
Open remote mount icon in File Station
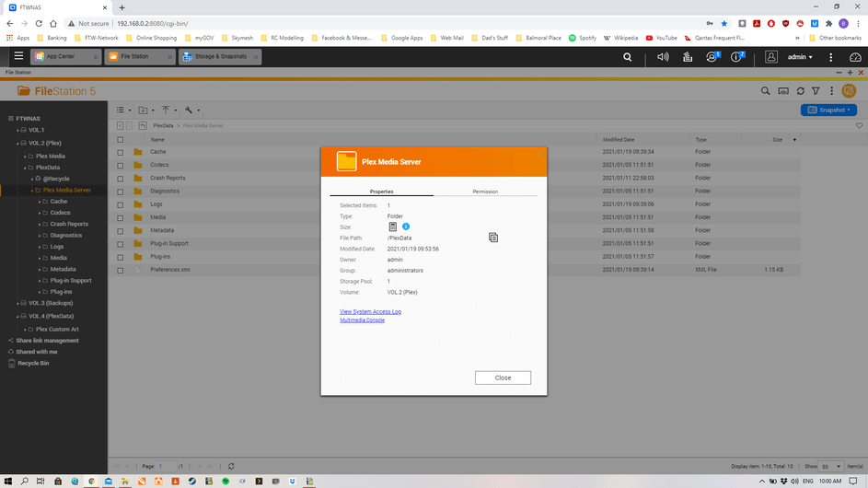coord(783,91)
